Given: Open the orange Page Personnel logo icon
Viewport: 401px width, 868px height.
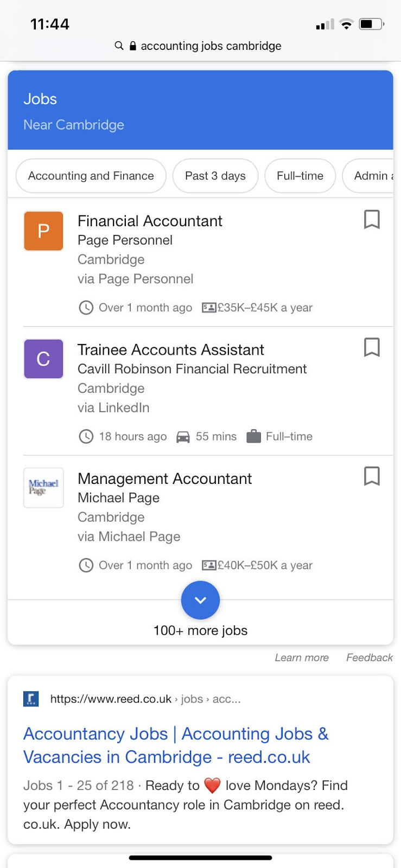Looking at the screenshot, I should 43,231.
